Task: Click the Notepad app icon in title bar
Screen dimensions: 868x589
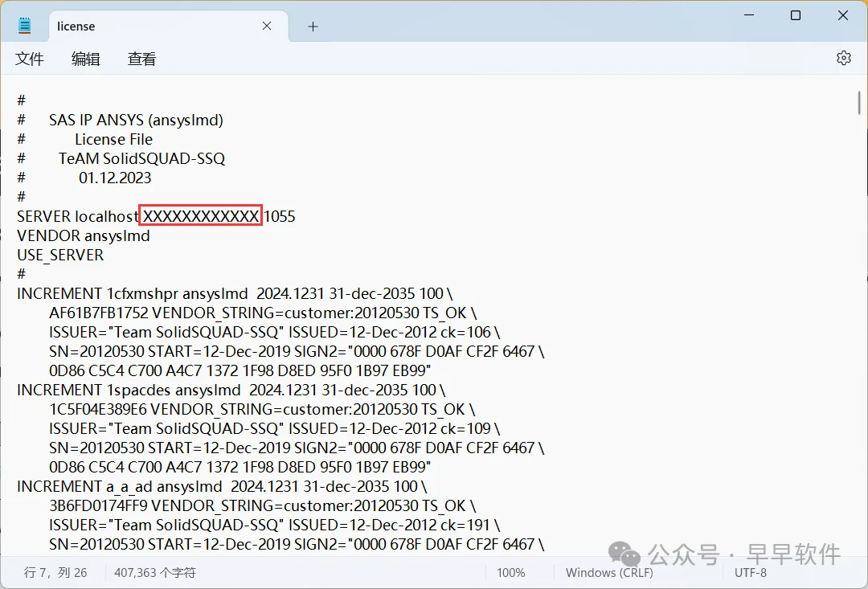Action: coord(25,26)
